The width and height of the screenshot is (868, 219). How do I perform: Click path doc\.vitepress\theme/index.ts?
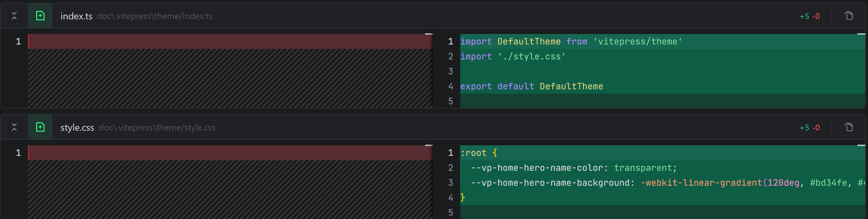pyautogui.click(x=154, y=16)
